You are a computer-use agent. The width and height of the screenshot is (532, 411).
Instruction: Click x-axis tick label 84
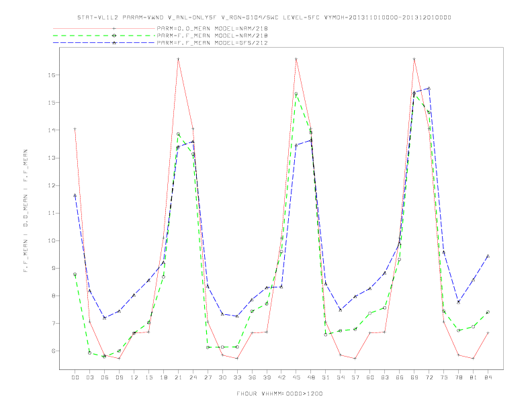(488, 377)
